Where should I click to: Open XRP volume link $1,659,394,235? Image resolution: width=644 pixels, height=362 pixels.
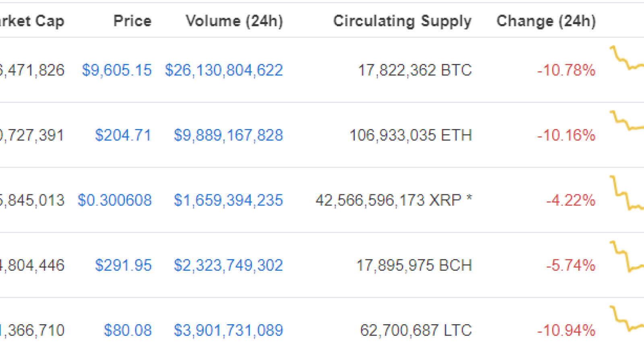[228, 200]
